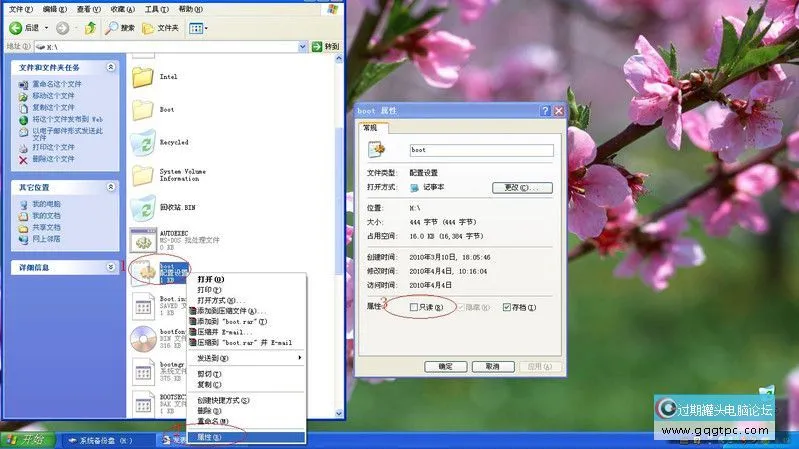Expand the address bar dropdown

coord(302,46)
